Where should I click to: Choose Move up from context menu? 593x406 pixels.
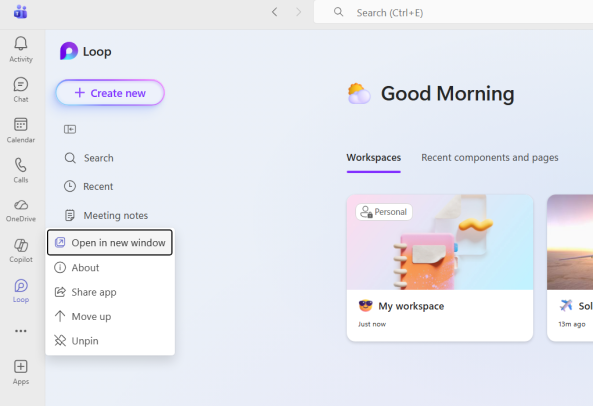(x=110, y=316)
